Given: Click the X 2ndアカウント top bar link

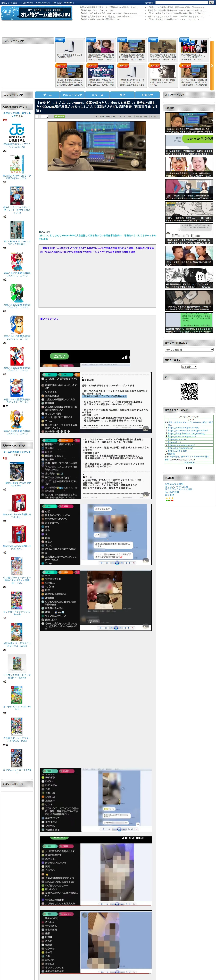Looking at the screenshot, I should tap(43, 3).
